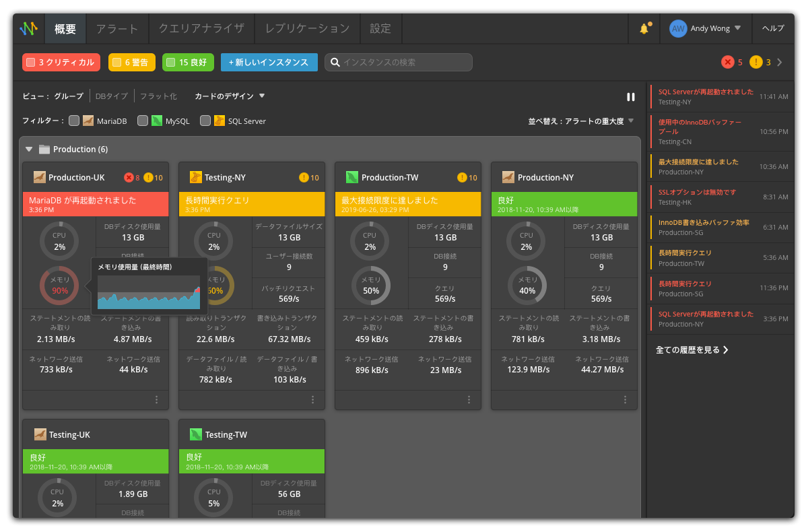This screenshot has width=808, height=532.
Task: Click the memory 40% gauge on Production-NY
Action: coord(527,286)
